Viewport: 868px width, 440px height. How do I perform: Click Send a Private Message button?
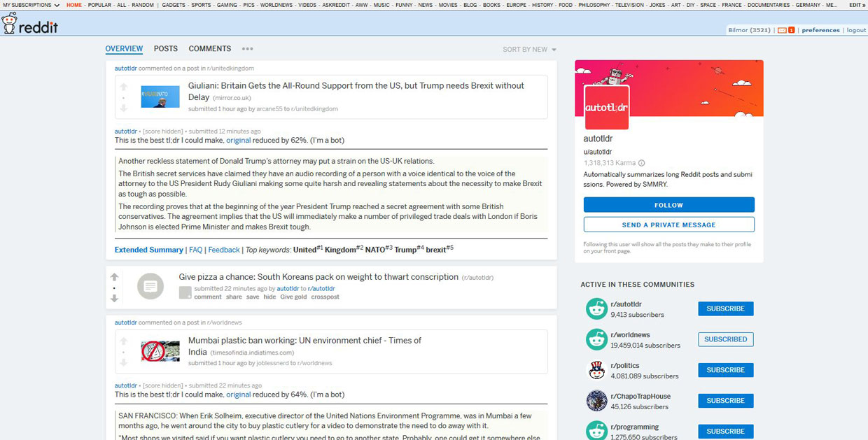(x=669, y=225)
